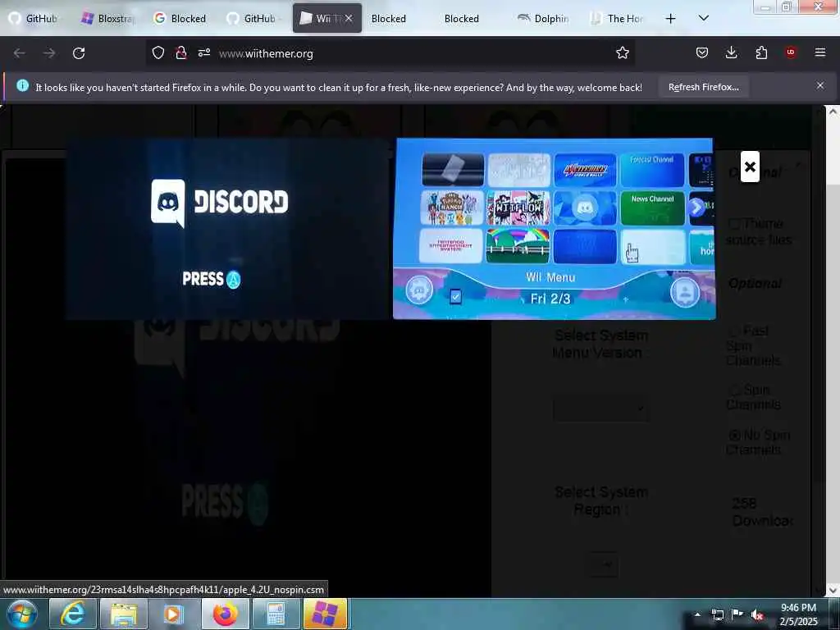Viewport: 840px width, 630px height.
Task: Click the Discord splash preview image
Action: tap(229, 229)
